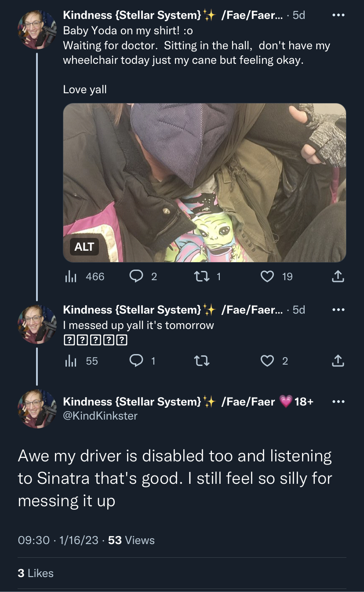The width and height of the screenshot is (364, 592).
Task: Open more options on main tweet
Action: tap(338, 402)
